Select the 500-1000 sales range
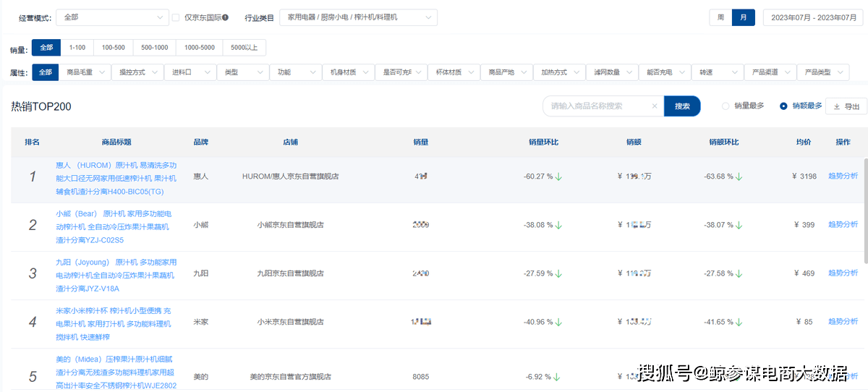 coord(155,48)
